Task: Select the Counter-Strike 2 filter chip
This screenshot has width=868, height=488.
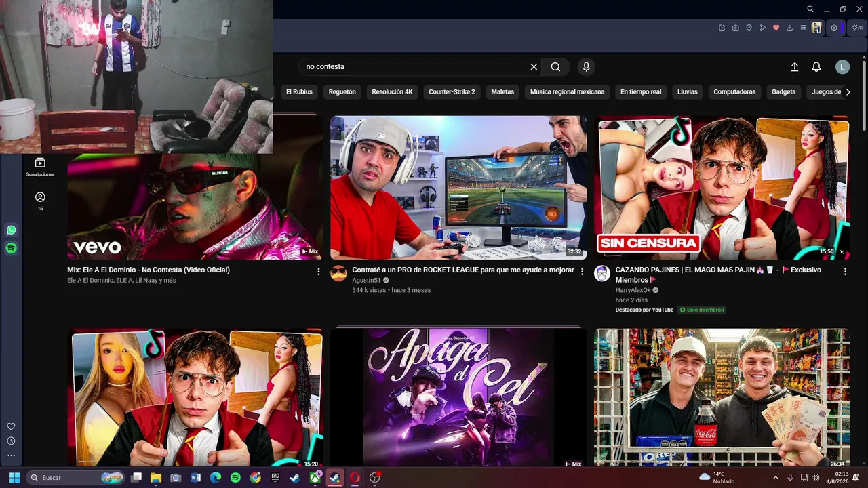Action: (x=452, y=92)
